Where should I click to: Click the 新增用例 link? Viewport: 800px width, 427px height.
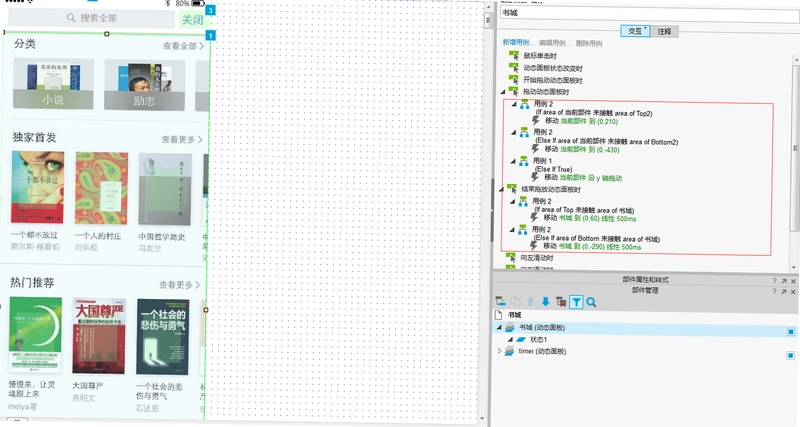(516, 42)
